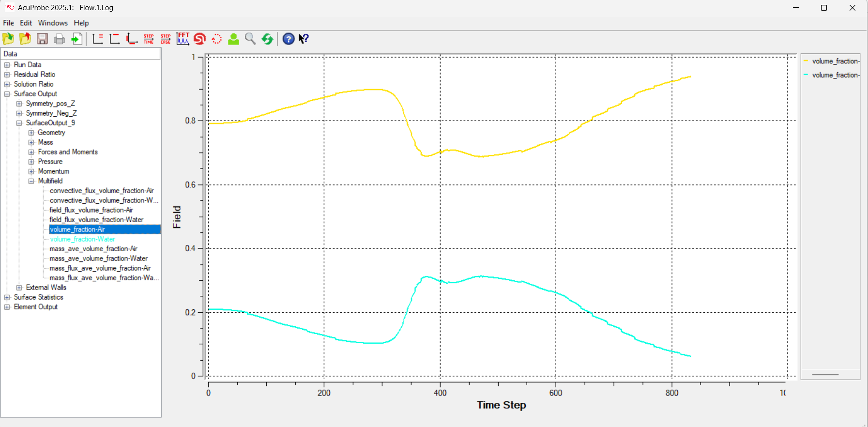Image resolution: width=868 pixels, height=427 pixels.
Task: Open the Help menu
Action: 81,23
